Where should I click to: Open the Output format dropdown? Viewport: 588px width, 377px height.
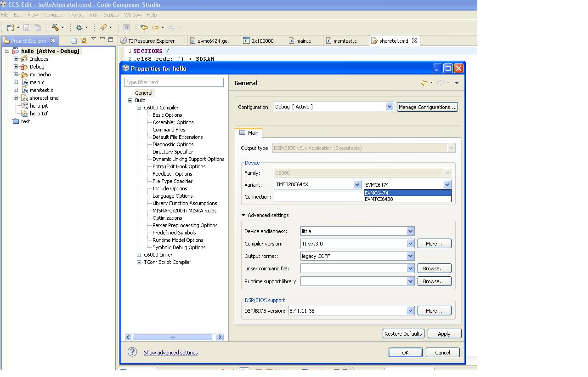point(410,256)
